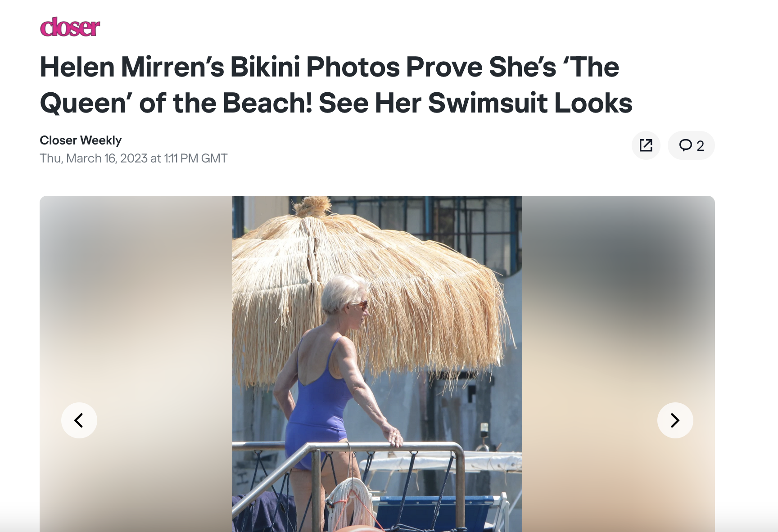This screenshot has height=532, width=778.
Task: Open the share article icon
Action: click(x=646, y=145)
